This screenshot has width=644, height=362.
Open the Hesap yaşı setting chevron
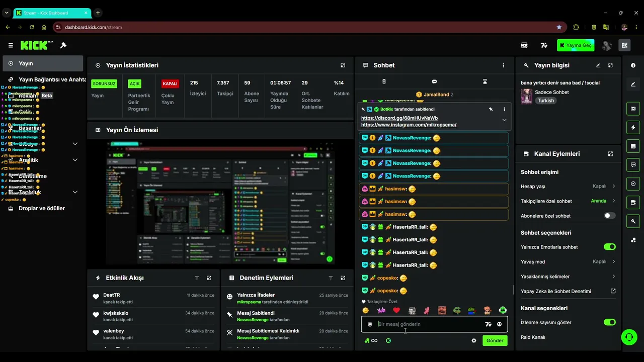pos(614,186)
